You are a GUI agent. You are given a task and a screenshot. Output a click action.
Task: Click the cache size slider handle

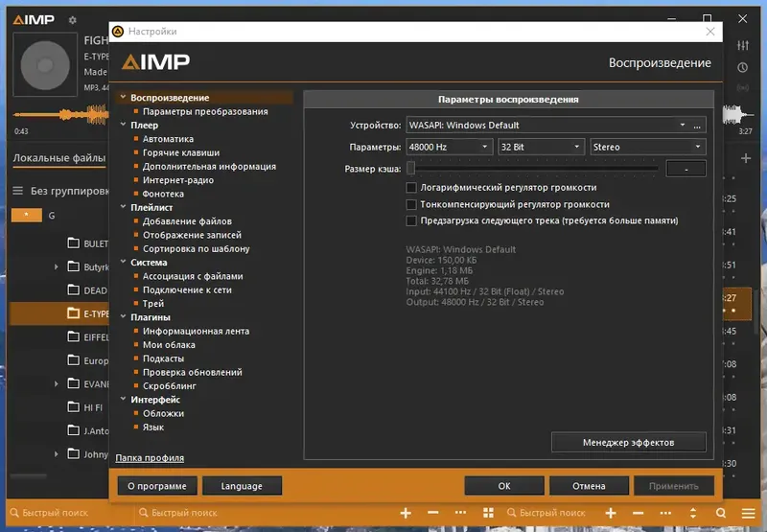click(411, 168)
